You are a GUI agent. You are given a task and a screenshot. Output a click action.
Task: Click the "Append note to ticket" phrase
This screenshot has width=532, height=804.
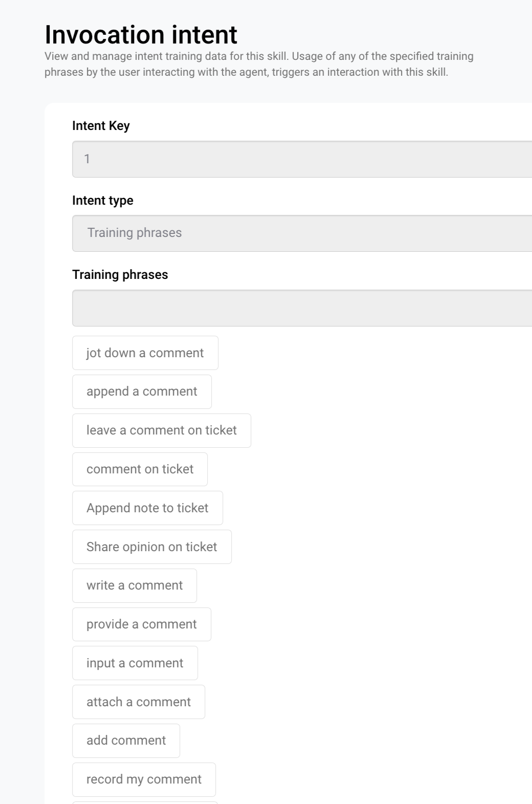(x=147, y=508)
